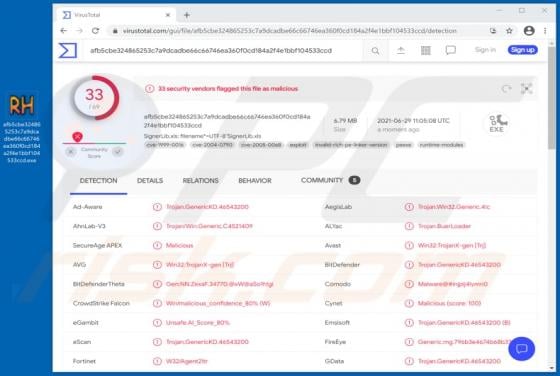Click the browser forward arrow
Screen dimensions: 560x376
pyautogui.click(x=79, y=31)
